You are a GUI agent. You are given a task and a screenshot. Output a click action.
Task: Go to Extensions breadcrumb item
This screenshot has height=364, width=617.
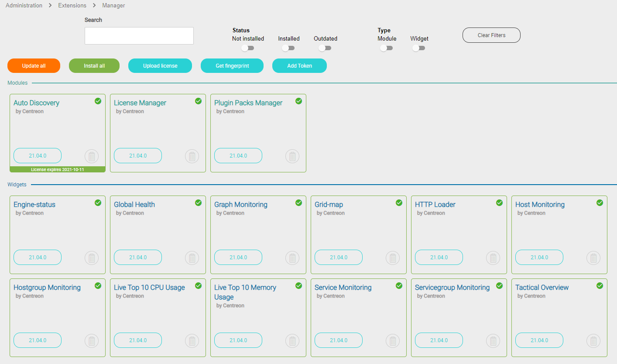(x=72, y=6)
